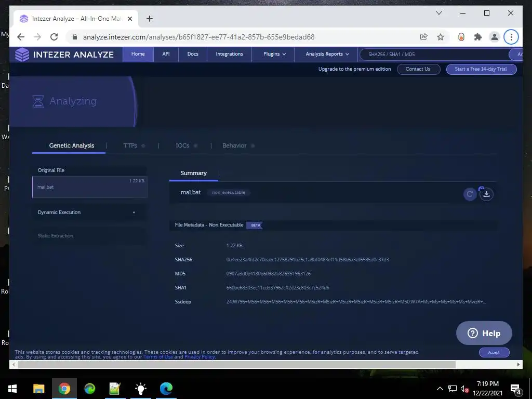Click the Ssdeep hash value
The width and height of the screenshot is (532, 399).
[x=356, y=302]
